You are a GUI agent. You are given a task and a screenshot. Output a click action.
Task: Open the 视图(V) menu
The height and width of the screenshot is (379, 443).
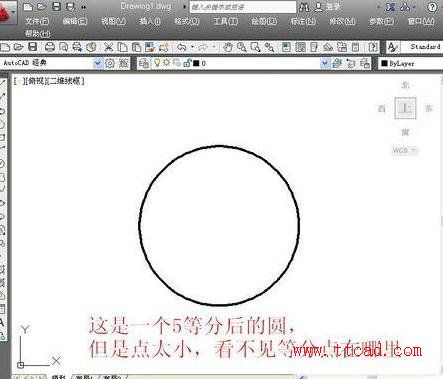point(113,21)
